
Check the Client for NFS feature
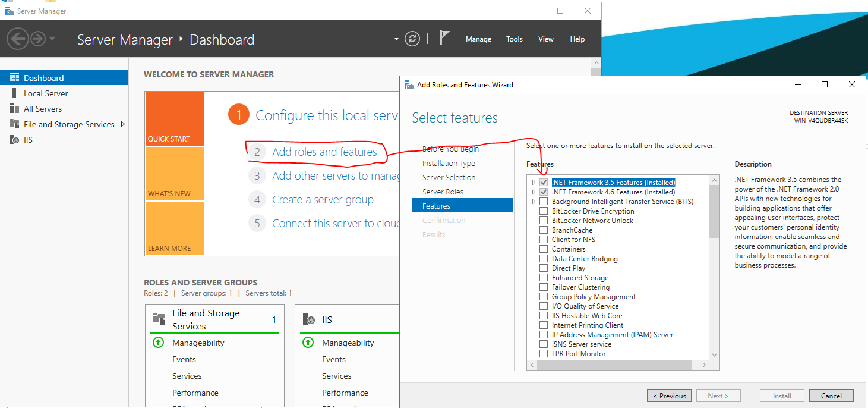[x=544, y=240]
